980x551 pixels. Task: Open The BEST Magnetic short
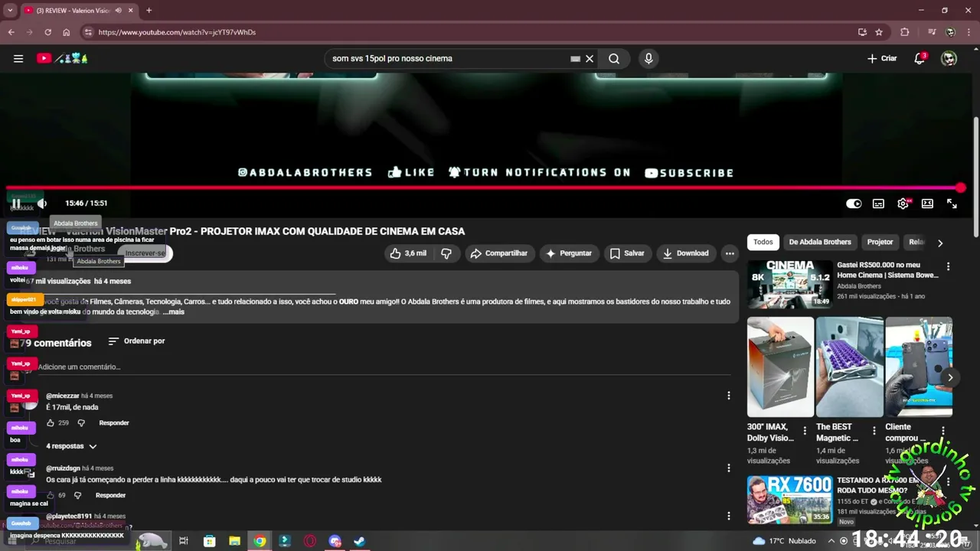tap(849, 367)
